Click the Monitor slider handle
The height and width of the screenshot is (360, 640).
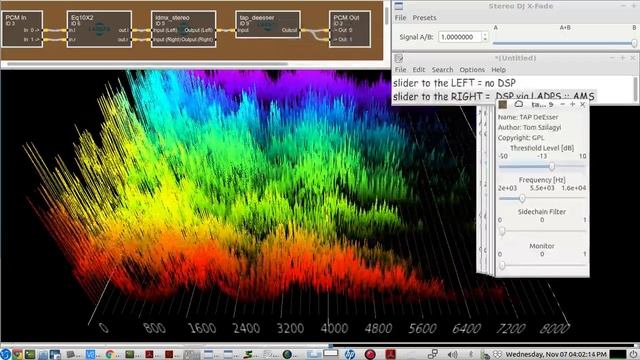(x=502, y=265)
